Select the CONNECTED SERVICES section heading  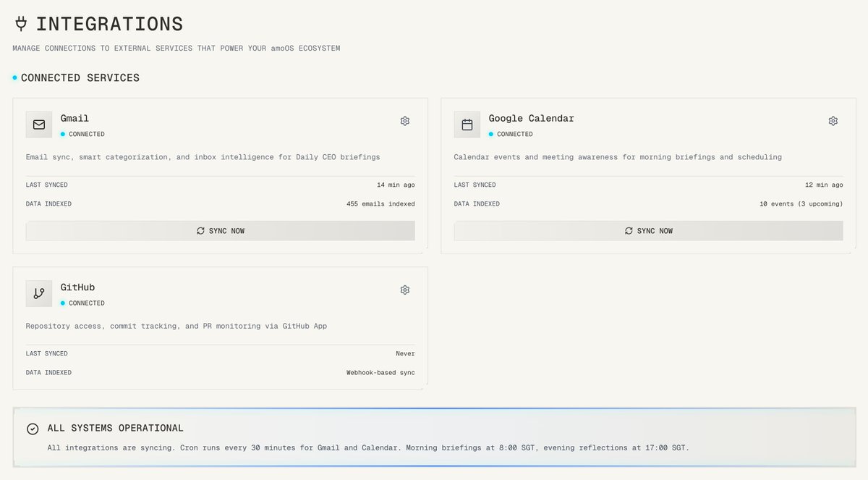pos(82,77)
